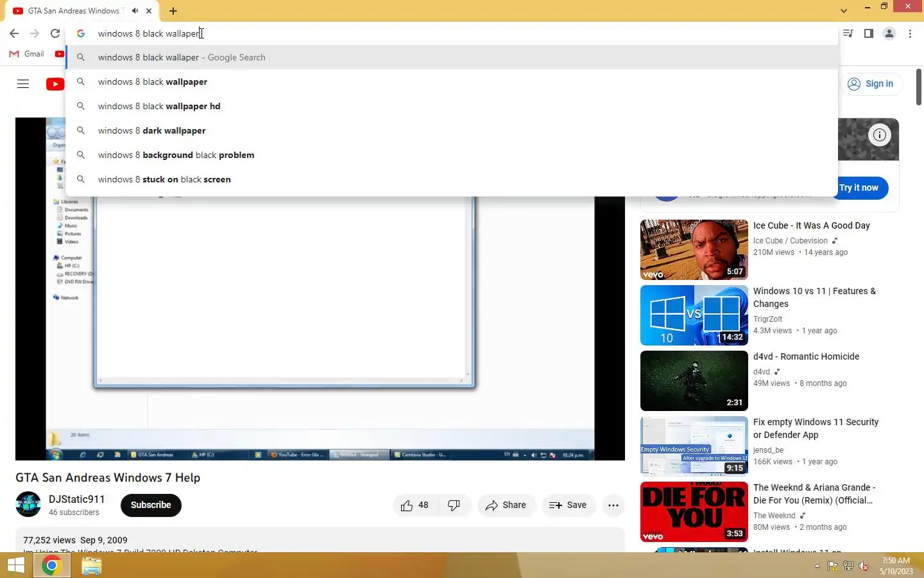Share the video
The width and height of the screenshot is (924, 578).
point(506,505)
